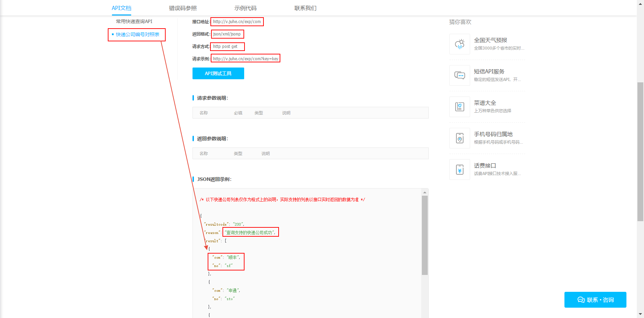The width and height of the screenshot is (644, 318).
Task: Click the API测试工具 button
Action: click(x=218, y=73)
